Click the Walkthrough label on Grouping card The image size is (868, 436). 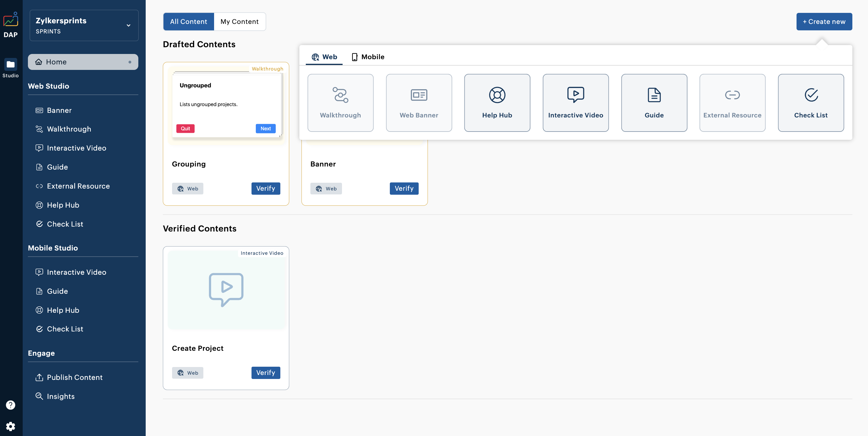coord(267,69)
